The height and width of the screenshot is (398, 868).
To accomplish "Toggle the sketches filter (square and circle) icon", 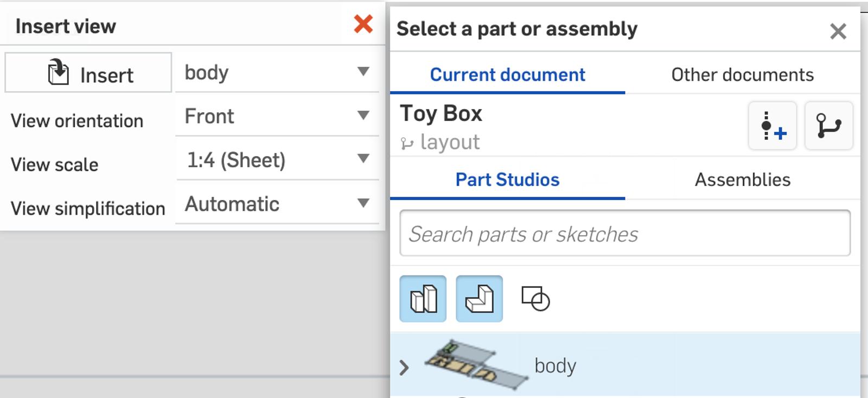I will click(x=535, y=299).
